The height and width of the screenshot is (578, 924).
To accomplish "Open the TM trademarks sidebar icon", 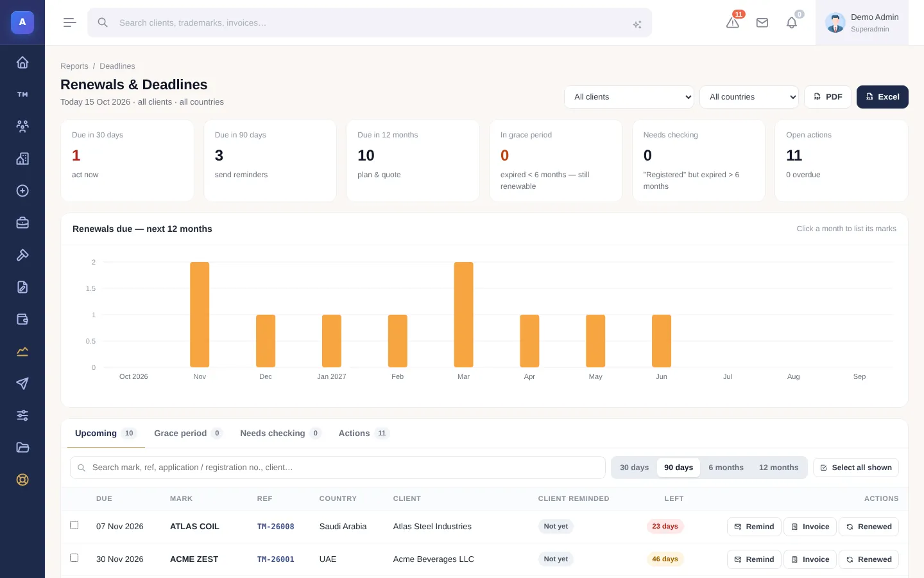I will tap(22, 94).
